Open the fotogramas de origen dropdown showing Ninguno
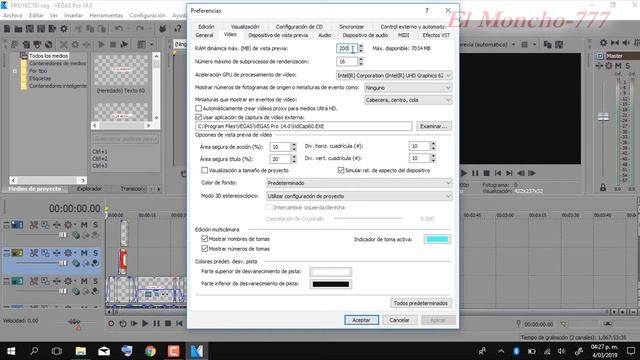The height and width of the screenshot is (360, 640). pyautogui.click(x=408, y=88)
